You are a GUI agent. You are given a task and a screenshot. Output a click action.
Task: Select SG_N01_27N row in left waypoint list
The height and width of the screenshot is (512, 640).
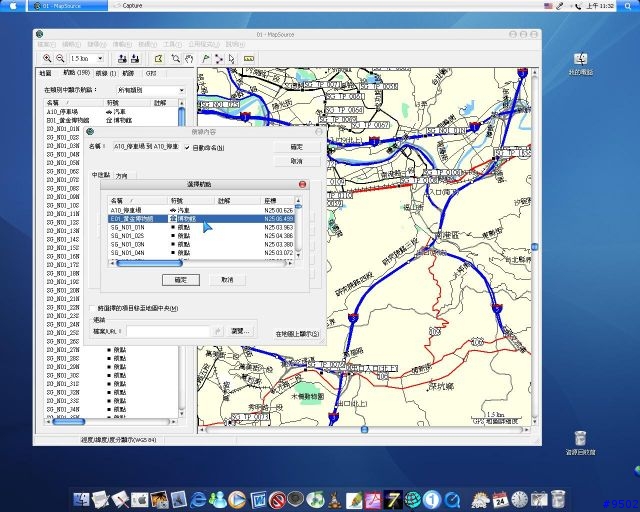click(x=63, y=350)
